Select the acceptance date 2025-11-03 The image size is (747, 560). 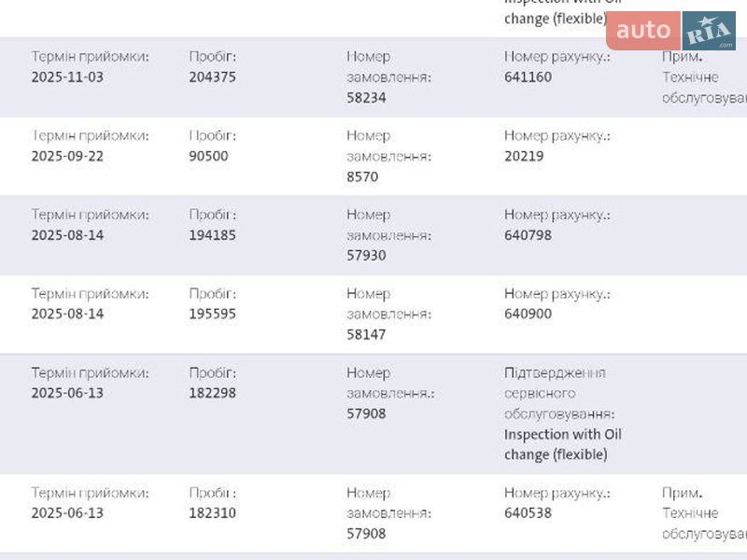[x=67, y=77]
